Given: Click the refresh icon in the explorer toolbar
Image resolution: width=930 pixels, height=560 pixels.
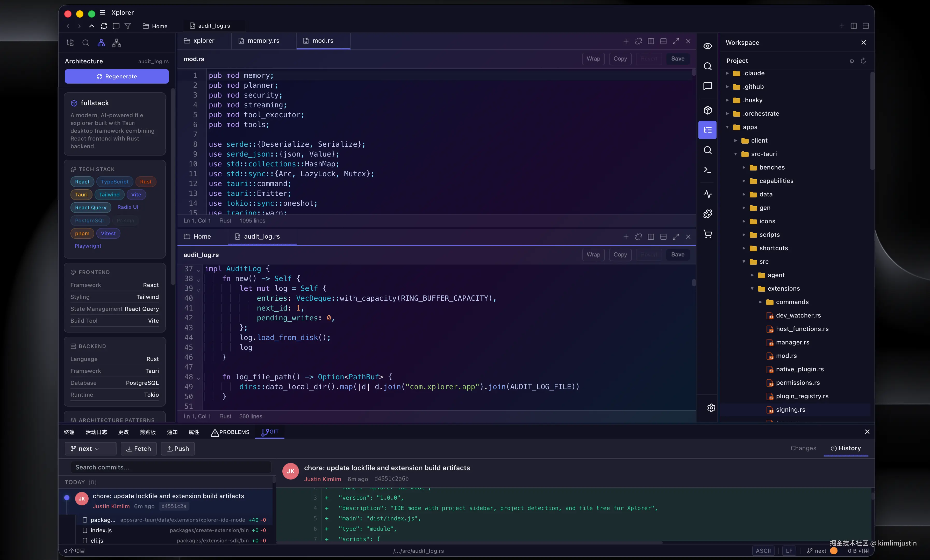Looking at the screenshot, I should 104,26.
